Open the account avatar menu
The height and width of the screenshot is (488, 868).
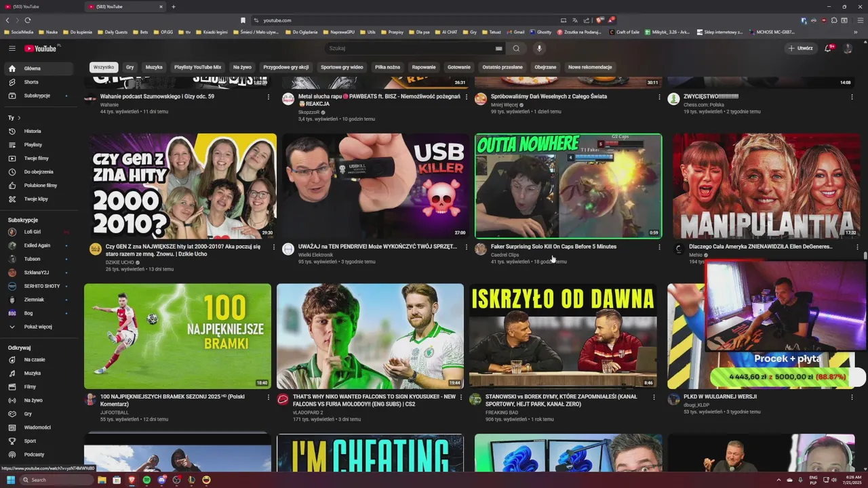(x=848, y=48)
